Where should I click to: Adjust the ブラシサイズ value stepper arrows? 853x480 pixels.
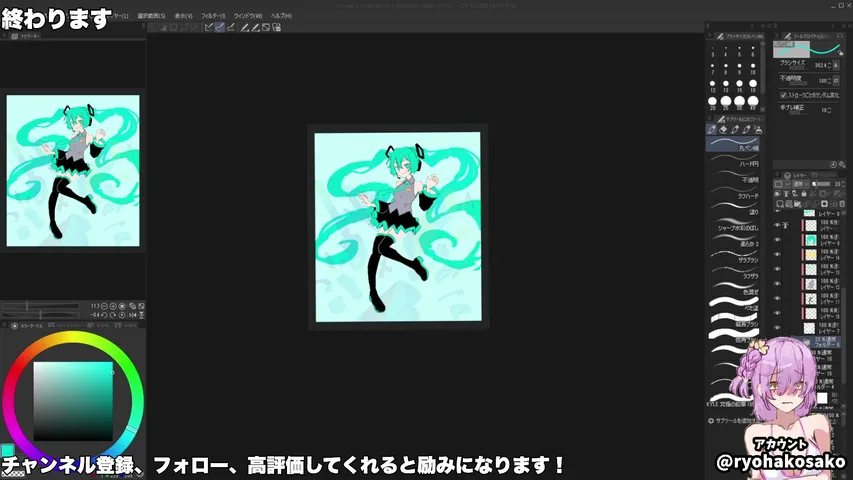(x=829, y=65)
